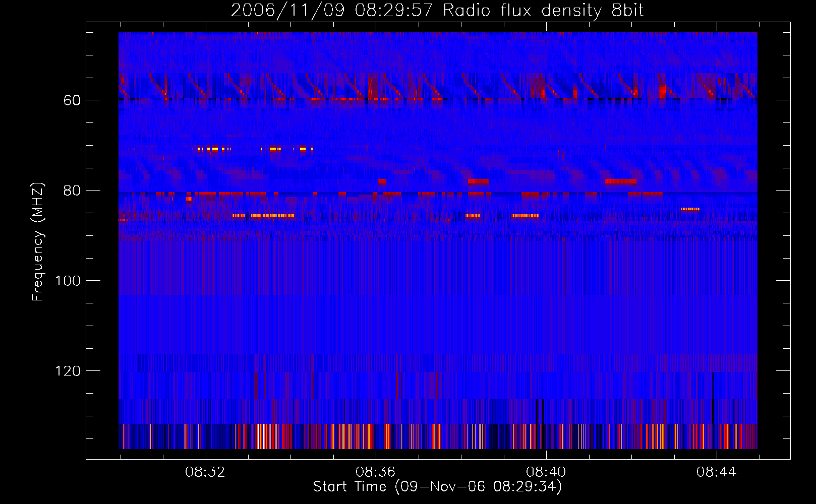Select the 08:32 time tick label
Image resolution: width=816 pixels, height=504 pixels.
click(x=205, y=472)
